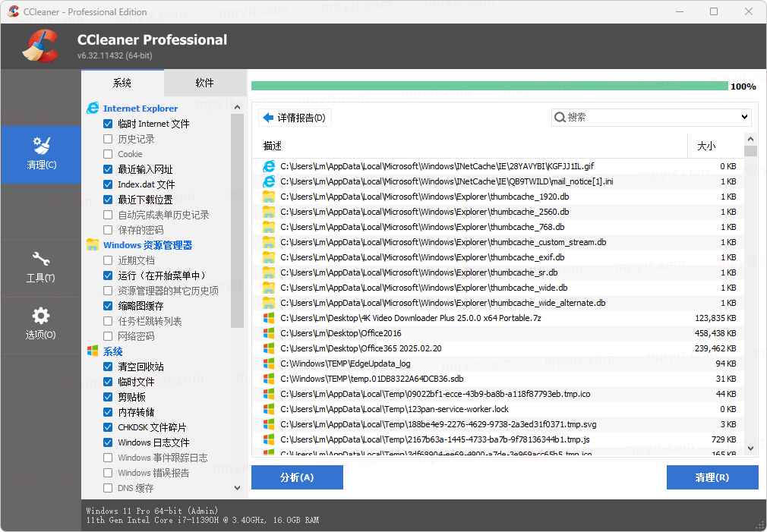767x532 pixels.
Task: Click folder icon beside thumbcache_768.db
Action: coord(269,227)
